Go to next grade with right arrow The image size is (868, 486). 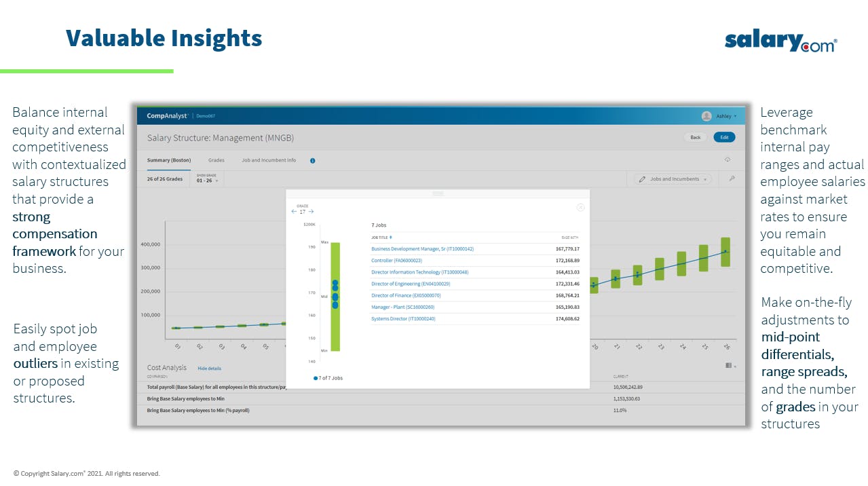click(x=311, y=212)
